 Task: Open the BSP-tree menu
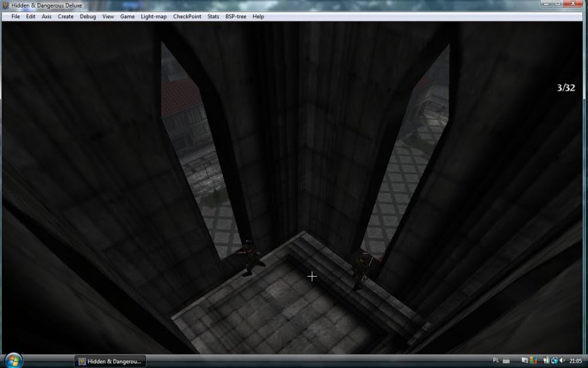pyautogui.click(x=236, y=16)
